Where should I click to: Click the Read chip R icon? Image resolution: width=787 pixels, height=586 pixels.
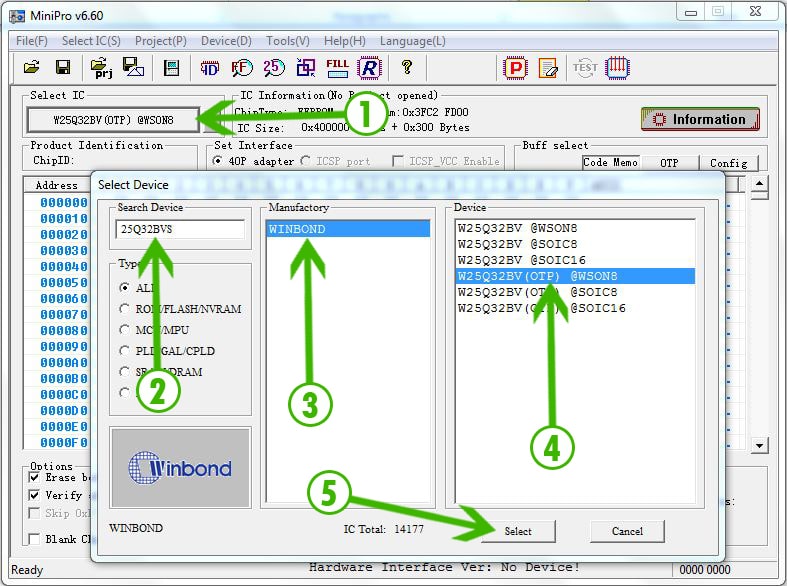(x=369, y=68)
